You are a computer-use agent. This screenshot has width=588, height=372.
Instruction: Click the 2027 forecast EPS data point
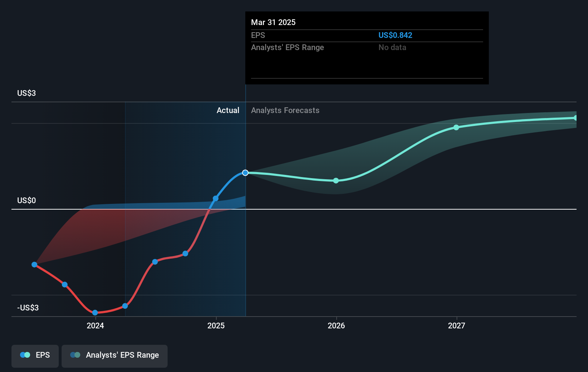[456, 127]
